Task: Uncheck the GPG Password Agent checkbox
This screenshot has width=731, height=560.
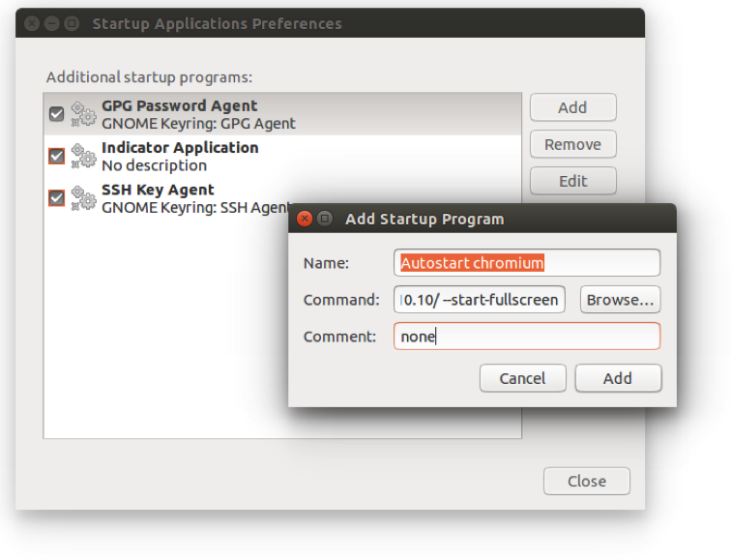Action: pos(57,114)
